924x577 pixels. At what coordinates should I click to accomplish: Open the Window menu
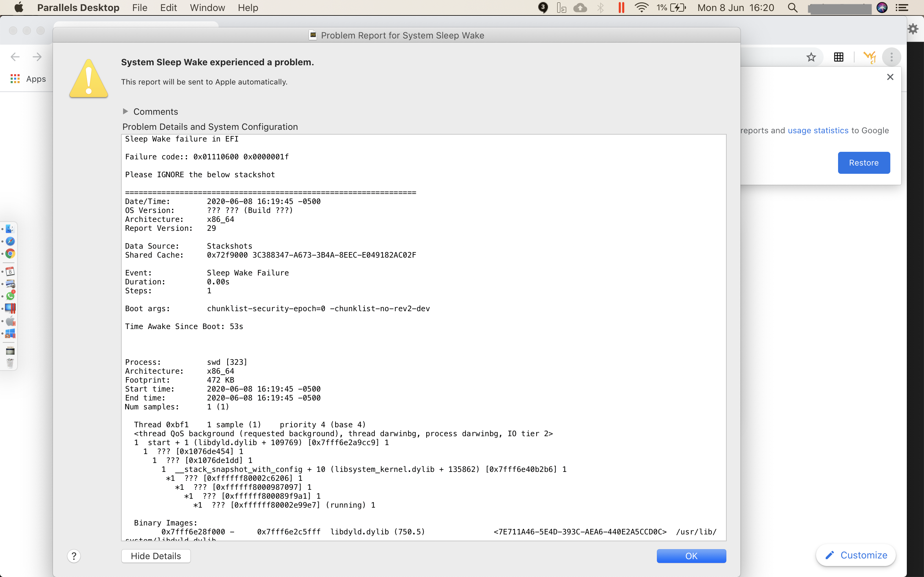207,8
